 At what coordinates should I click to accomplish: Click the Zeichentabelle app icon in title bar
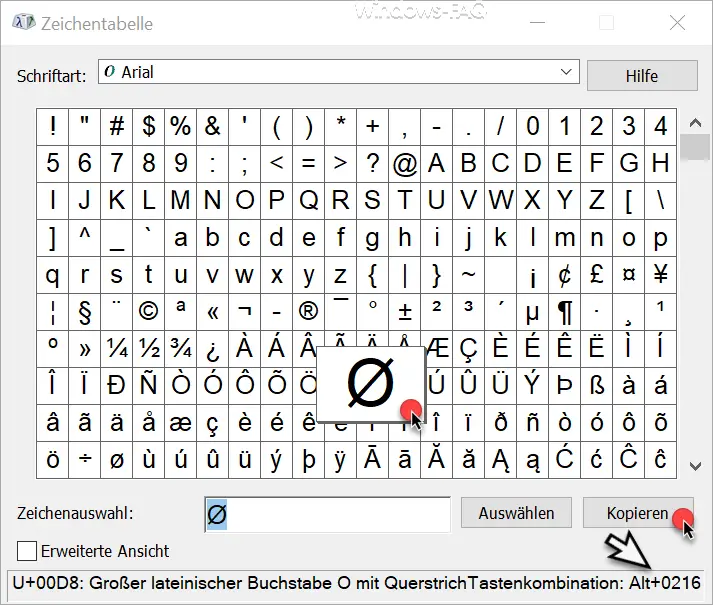[x=23, y=22]
